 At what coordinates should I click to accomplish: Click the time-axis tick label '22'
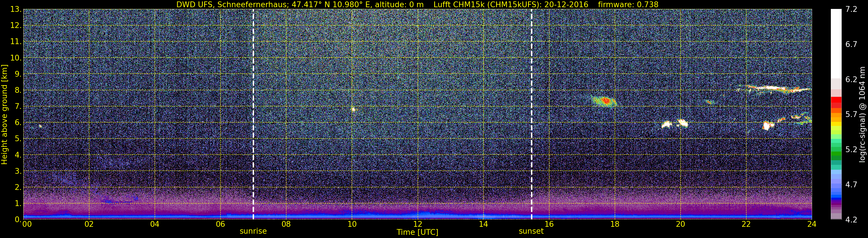pyautogui.click(x=746, y=224)
